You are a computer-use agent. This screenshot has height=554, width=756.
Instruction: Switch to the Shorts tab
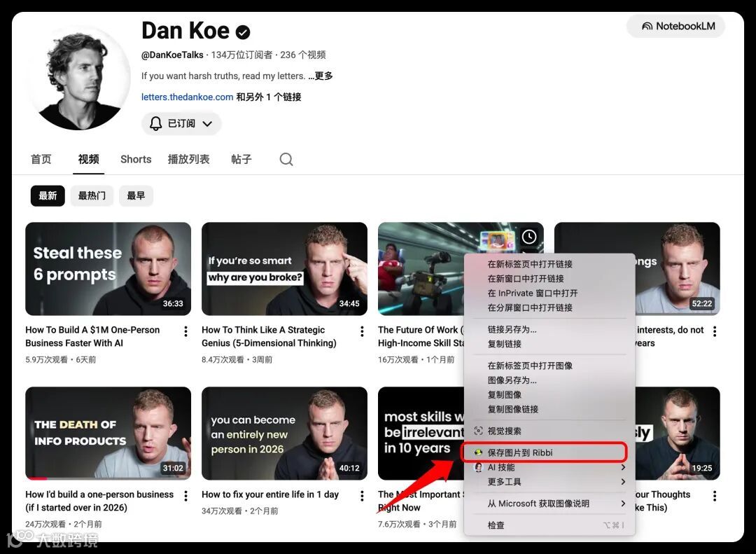click(136, 159)
